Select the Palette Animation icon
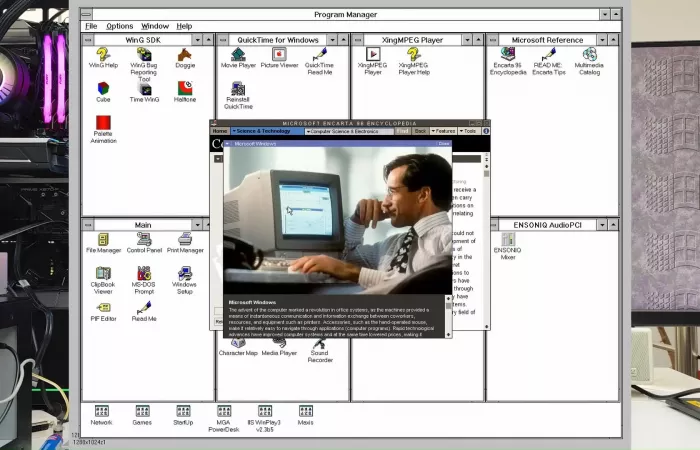This screenshot has height=450, width=700. coord(103,123)
